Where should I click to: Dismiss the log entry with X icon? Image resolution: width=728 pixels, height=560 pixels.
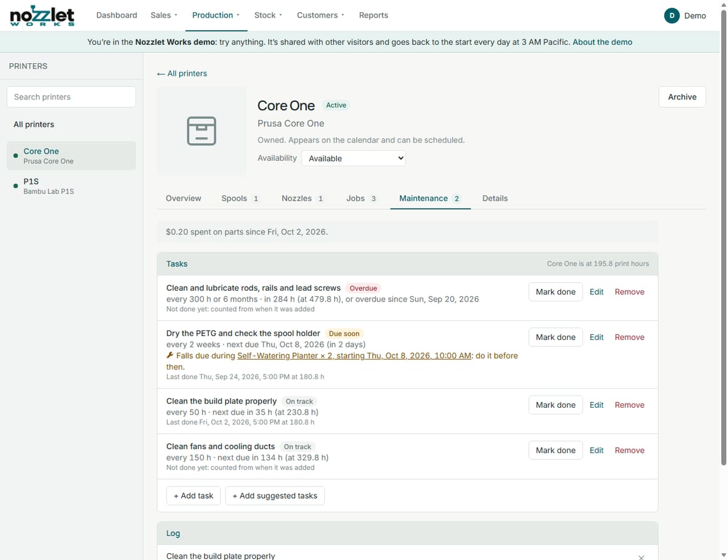point(641,556)
